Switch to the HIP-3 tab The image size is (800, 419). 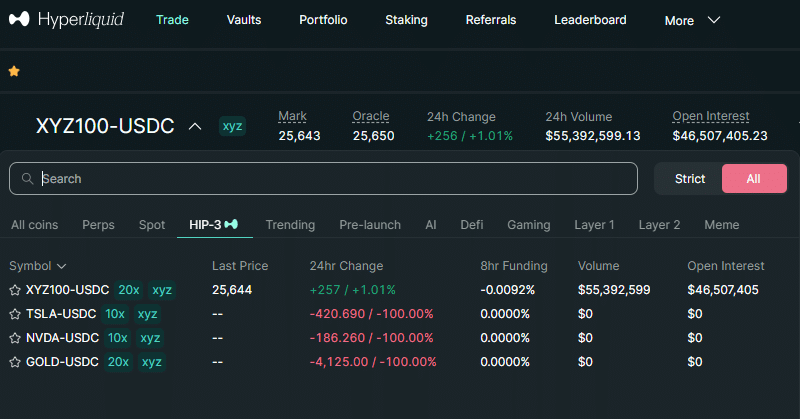click(x=214, y=225)
